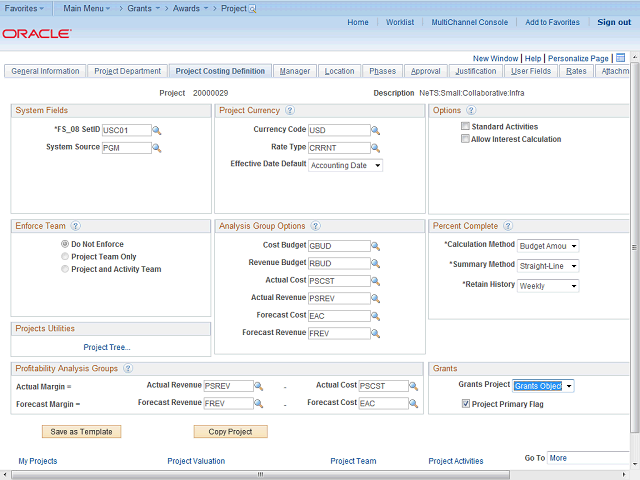The height and width of the screenshot is (480, 640).
Task: Toggle Allow Interest Calculation checkbox
Action: (465, 139)
